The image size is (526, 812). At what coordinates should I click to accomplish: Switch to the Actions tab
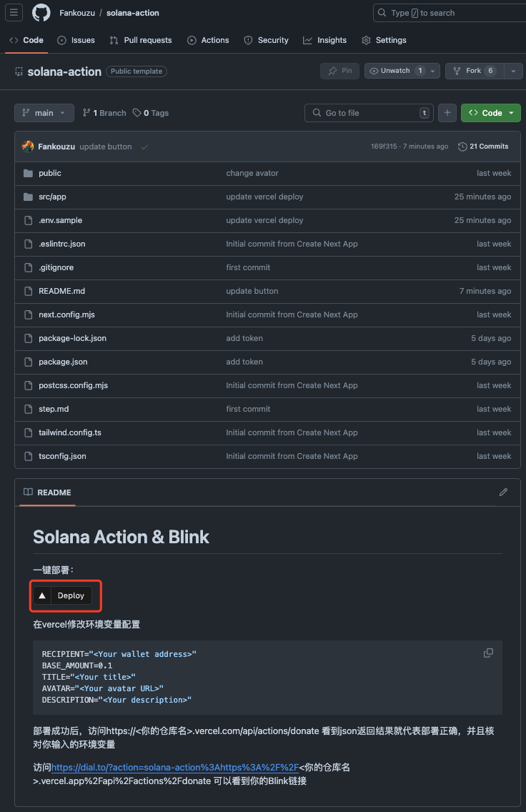208,41
